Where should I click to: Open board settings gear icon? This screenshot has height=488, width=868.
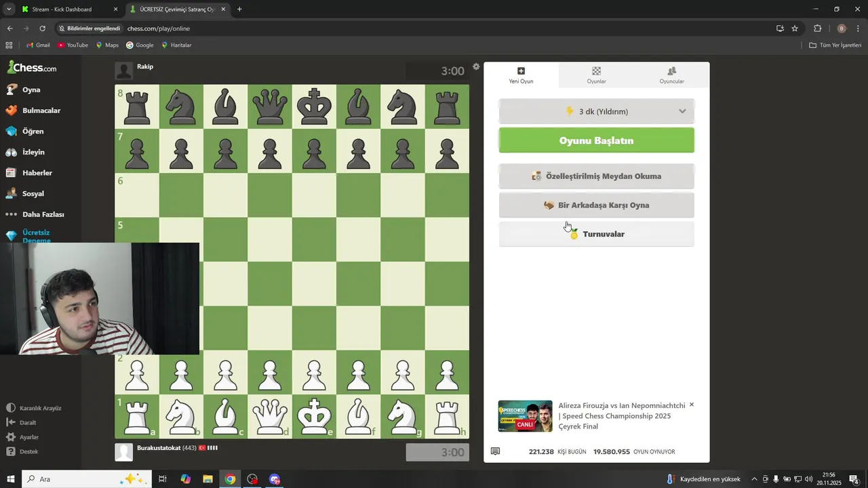476,66
